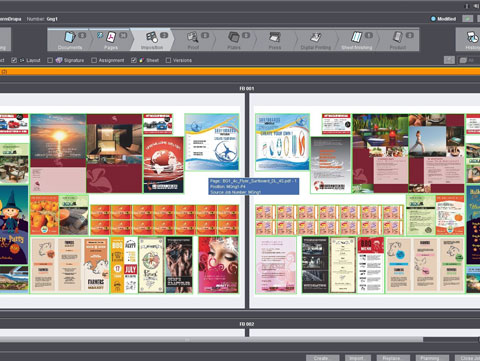Select the Pages PDF step icon
The width and height of the screenshot is (480, 361).
coord(111,37)
